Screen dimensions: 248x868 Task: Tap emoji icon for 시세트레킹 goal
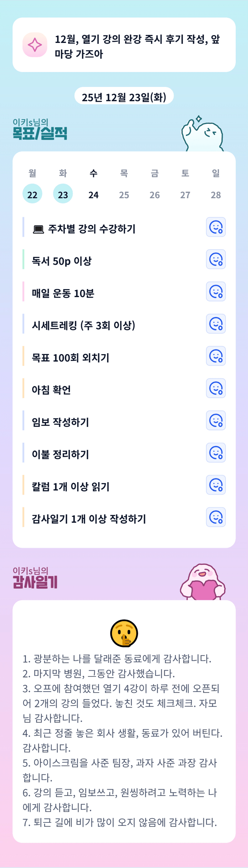pyautogui.click(x=216, y=324)
